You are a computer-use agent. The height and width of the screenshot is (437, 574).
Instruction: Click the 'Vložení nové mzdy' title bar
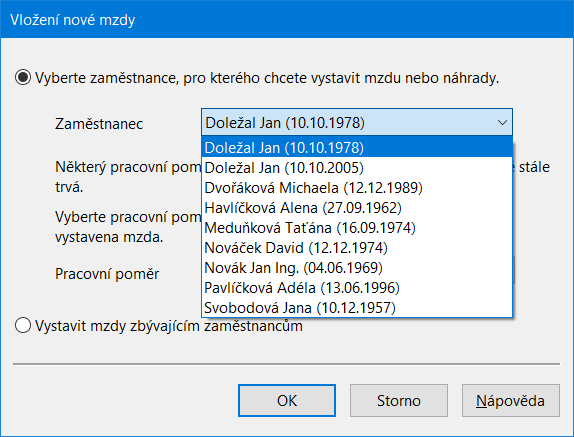287,19
